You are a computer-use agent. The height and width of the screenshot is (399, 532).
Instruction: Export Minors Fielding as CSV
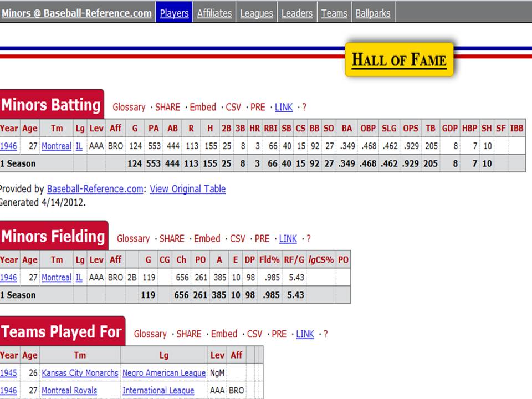point(238,238)
